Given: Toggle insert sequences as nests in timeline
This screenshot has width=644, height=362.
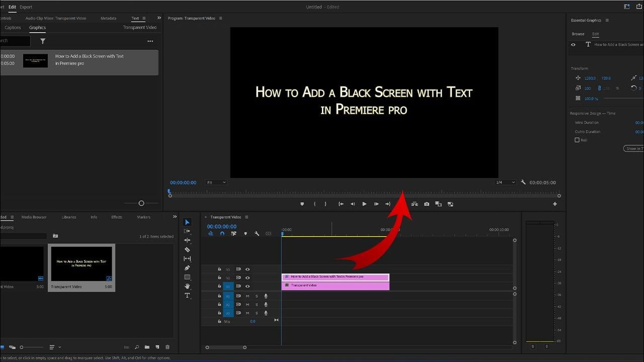Looking at the screenshot, I should [x=211, y=234].
